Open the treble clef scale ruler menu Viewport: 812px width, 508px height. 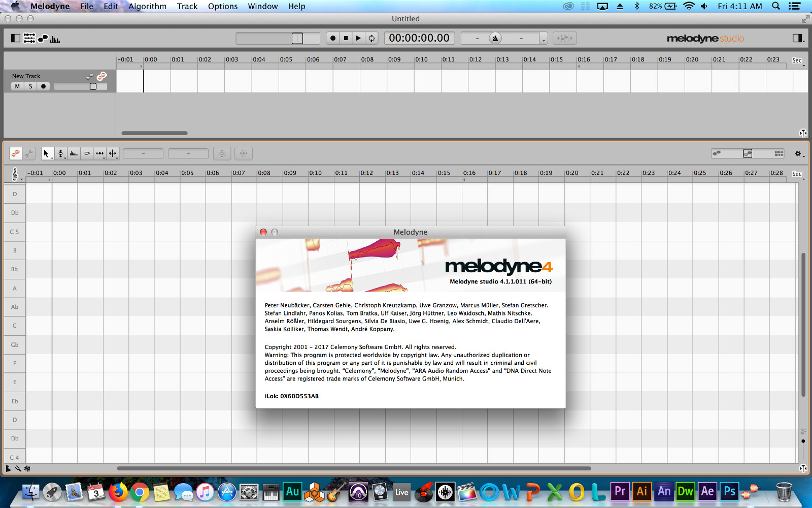click(15, 175)
